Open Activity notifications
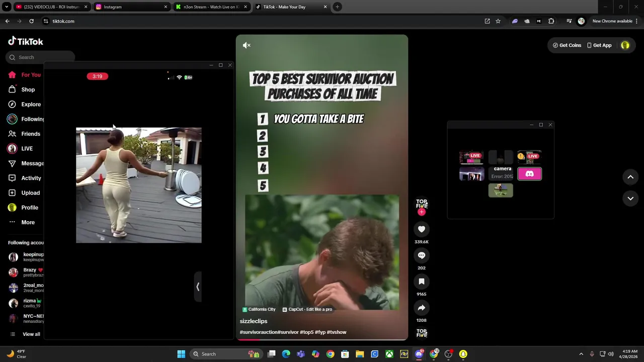 pyautogui.click(x=25, y=178)
